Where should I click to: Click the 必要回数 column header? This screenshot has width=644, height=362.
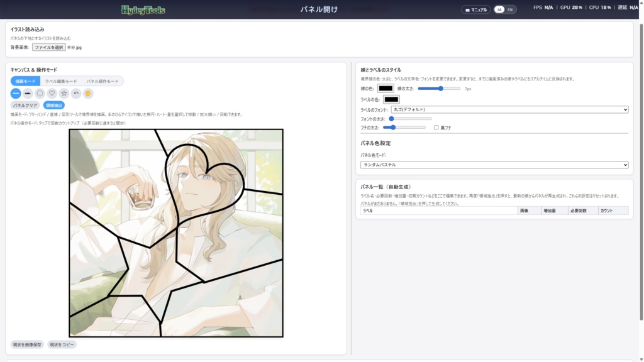[x=583, y=211]
